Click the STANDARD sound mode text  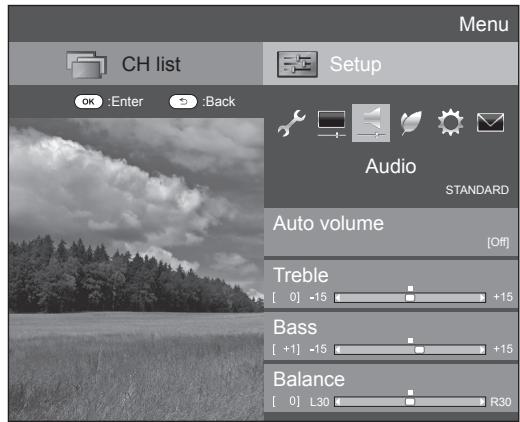[477, 190]
